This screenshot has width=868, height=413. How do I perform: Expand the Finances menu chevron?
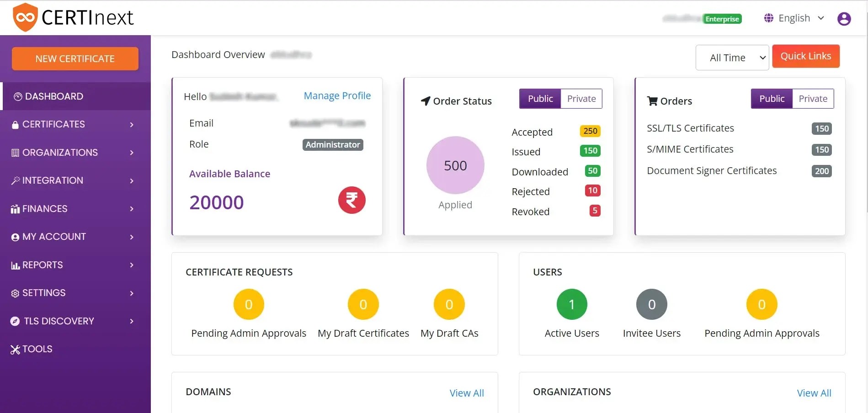click(x=132, y=209)
